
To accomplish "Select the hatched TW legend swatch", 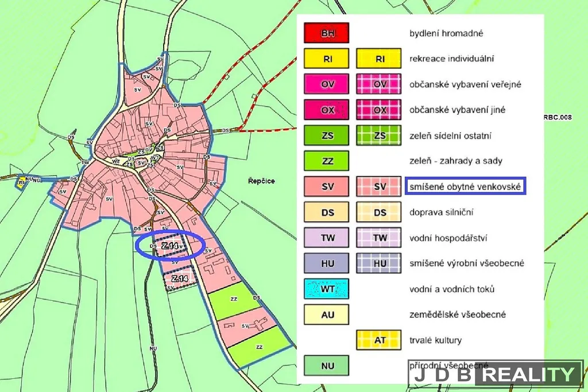I will pos(380,238).
